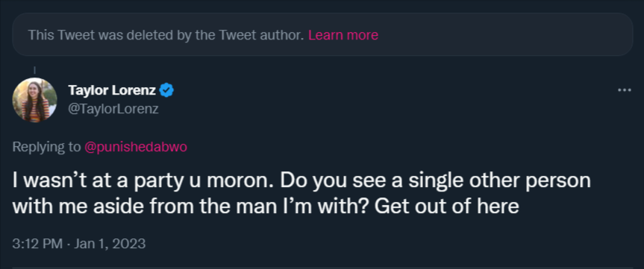Click the tweet line starting "I wasn't at a party"
The width and height of the screenshot is (644, 269).
pyautogui.click(x=301, y=182)
